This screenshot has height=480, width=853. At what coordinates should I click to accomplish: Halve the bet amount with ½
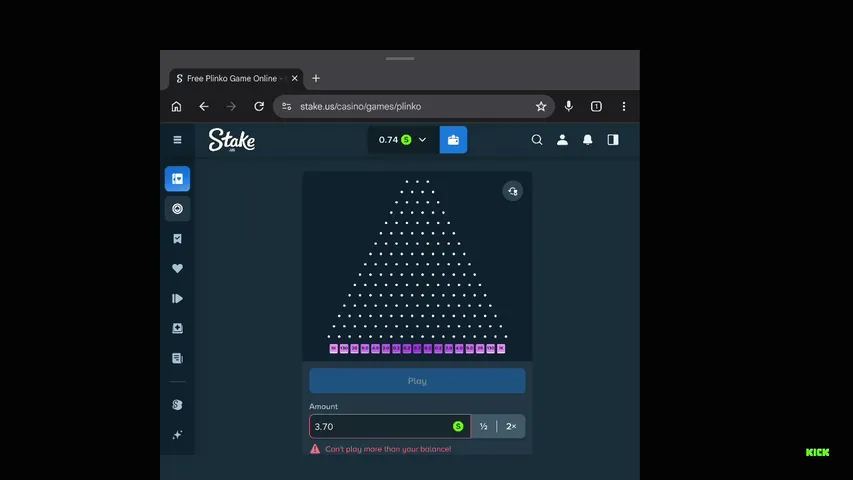click(x=484, y=426)
